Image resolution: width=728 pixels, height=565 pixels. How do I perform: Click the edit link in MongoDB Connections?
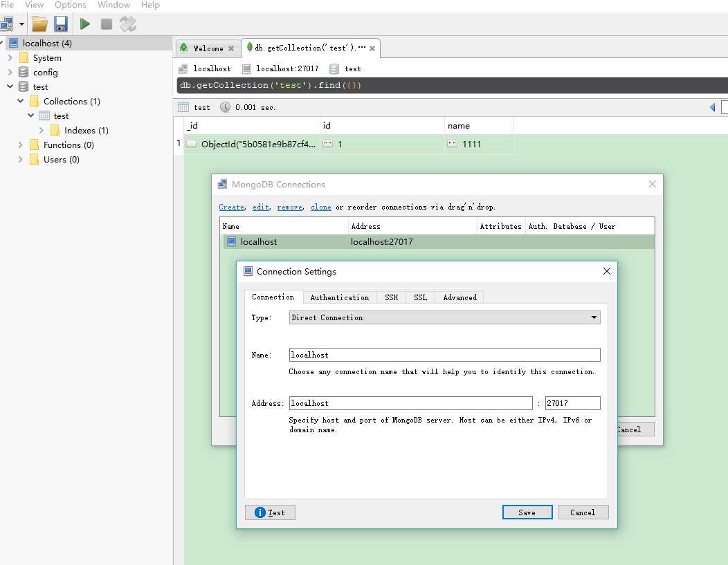[260, 207]
